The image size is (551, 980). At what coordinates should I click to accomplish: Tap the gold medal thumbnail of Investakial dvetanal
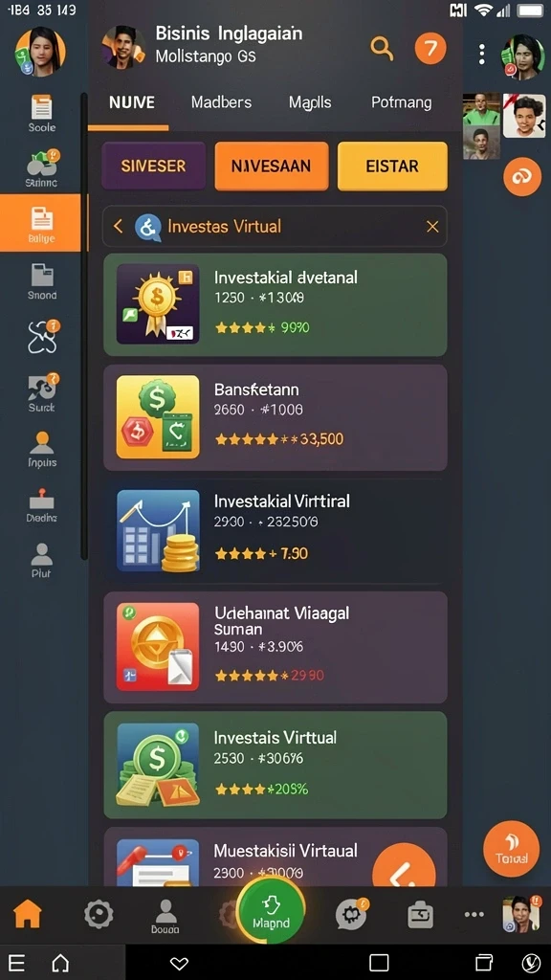(x=158, y=303)
